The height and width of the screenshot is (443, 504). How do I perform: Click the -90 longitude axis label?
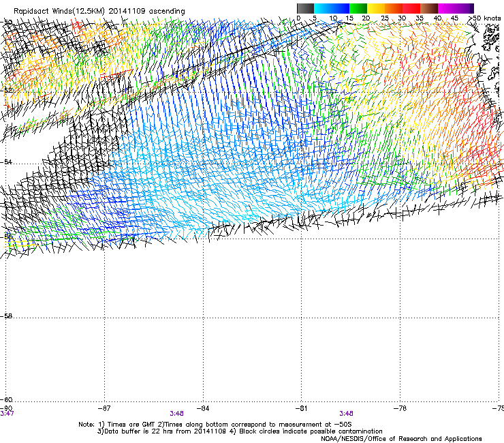[6, 408]
